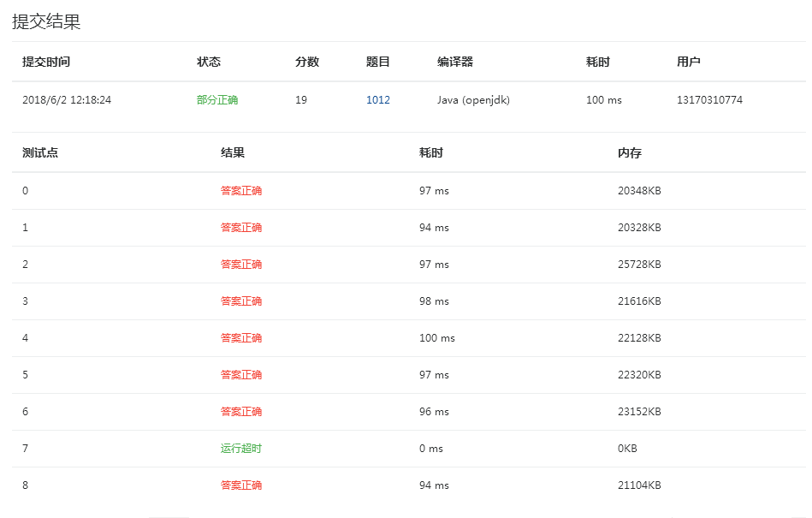Click 答案正确 result for test point 3
The image size is (812, 518).
click(x=241, y=301)
